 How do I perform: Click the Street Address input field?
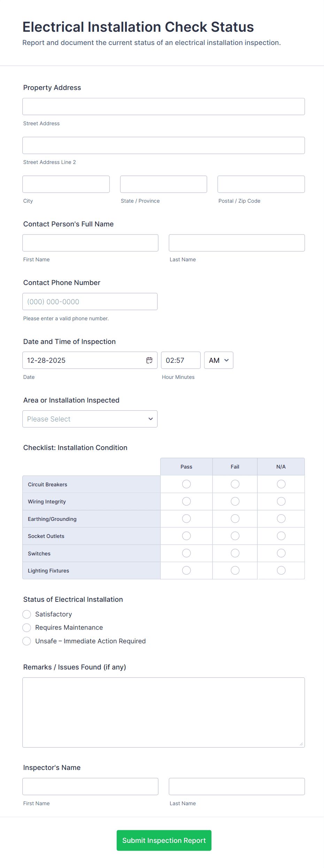click(x=163, y=106)
